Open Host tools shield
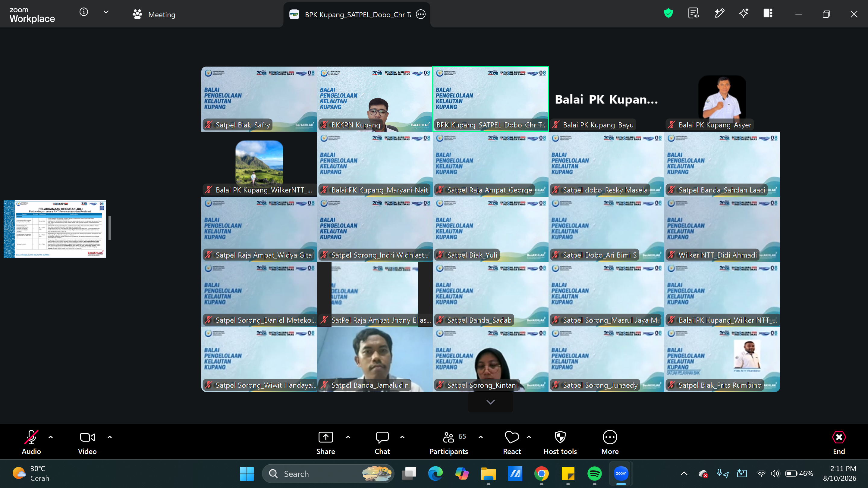The image size is (868, 488). click(x=560, y=442)
